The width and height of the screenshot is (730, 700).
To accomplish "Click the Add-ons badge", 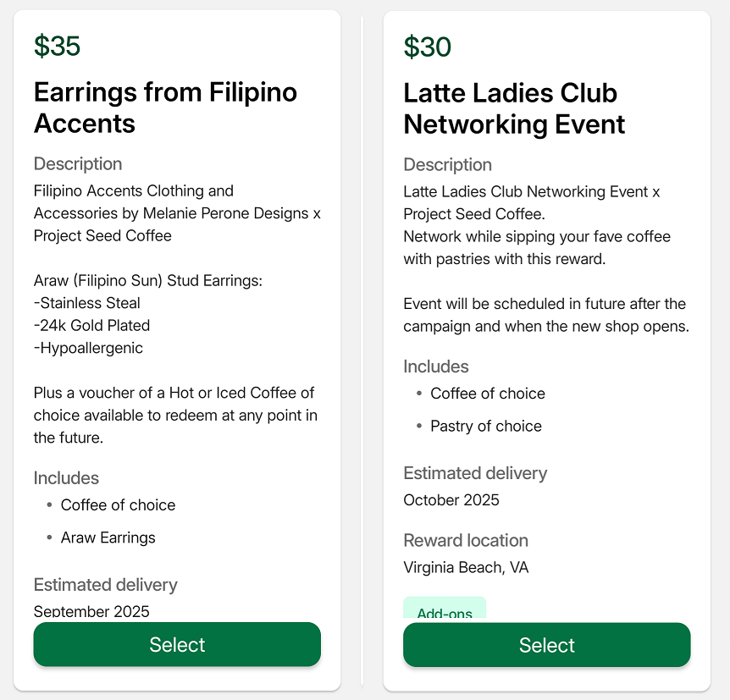I will pos(445,609).
